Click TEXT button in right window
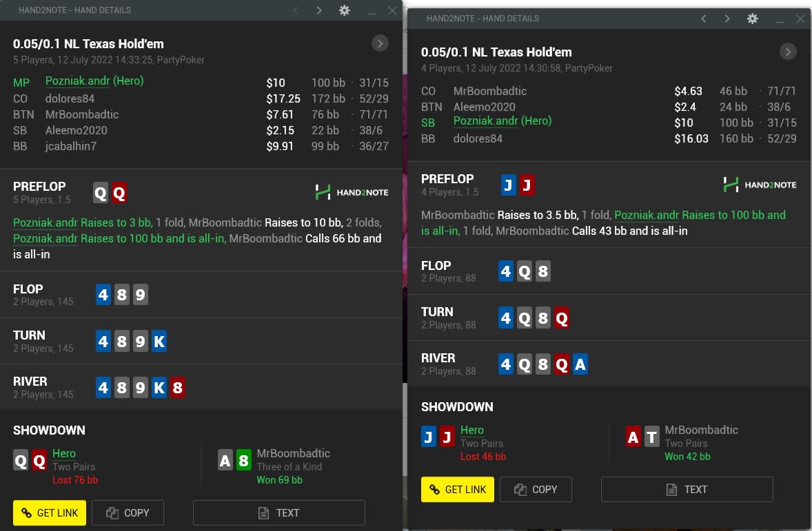 click(687, 490)
